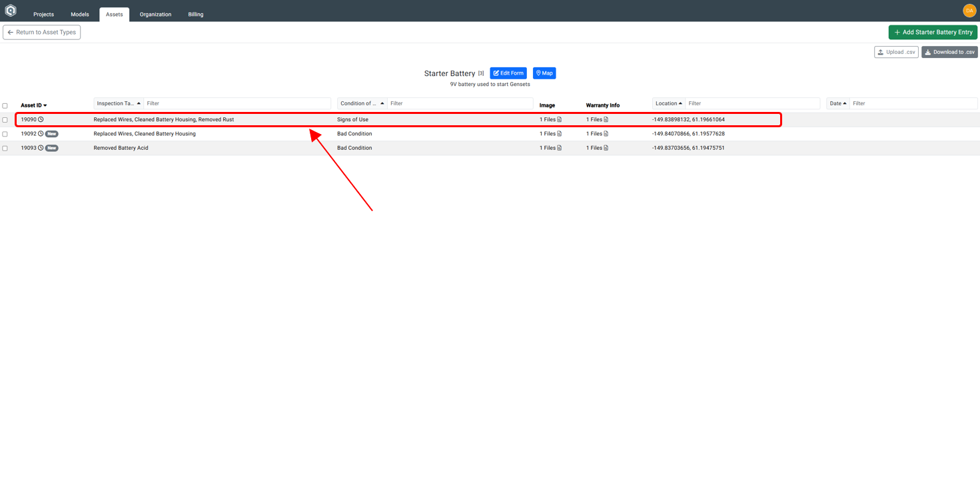Focus the Location filter field

753,103
